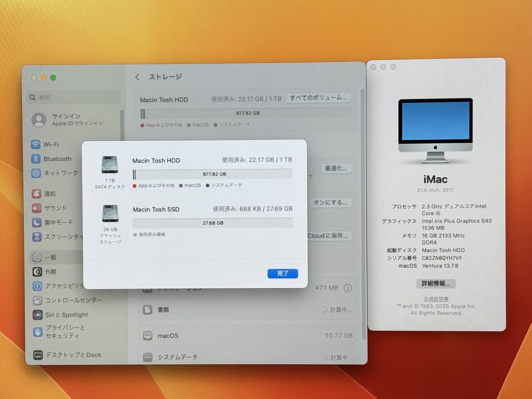Click 詳細情報... in About This Mac
Viewport: 532px width, 399px height.
click(436, 283)
